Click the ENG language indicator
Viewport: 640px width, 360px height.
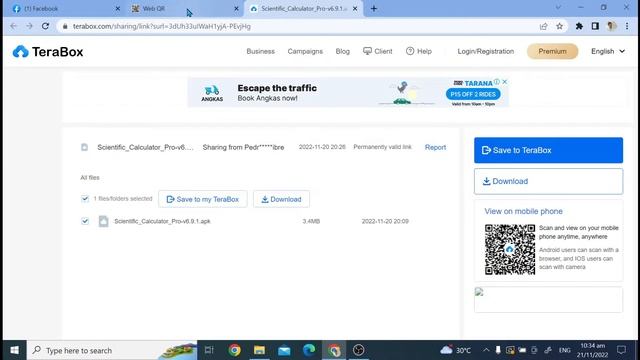[x=564, y=350]
